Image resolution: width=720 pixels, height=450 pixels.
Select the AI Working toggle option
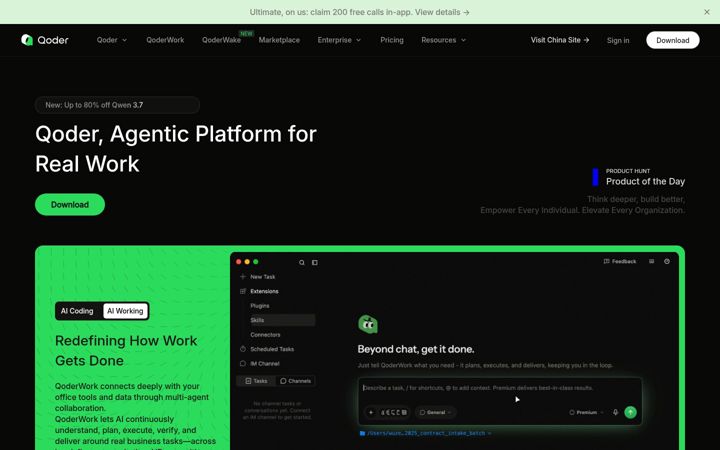coord(125,311)
